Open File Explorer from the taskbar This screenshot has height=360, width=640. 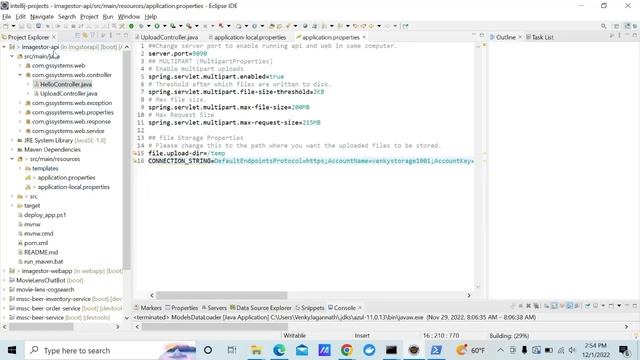tap(256, 350)
